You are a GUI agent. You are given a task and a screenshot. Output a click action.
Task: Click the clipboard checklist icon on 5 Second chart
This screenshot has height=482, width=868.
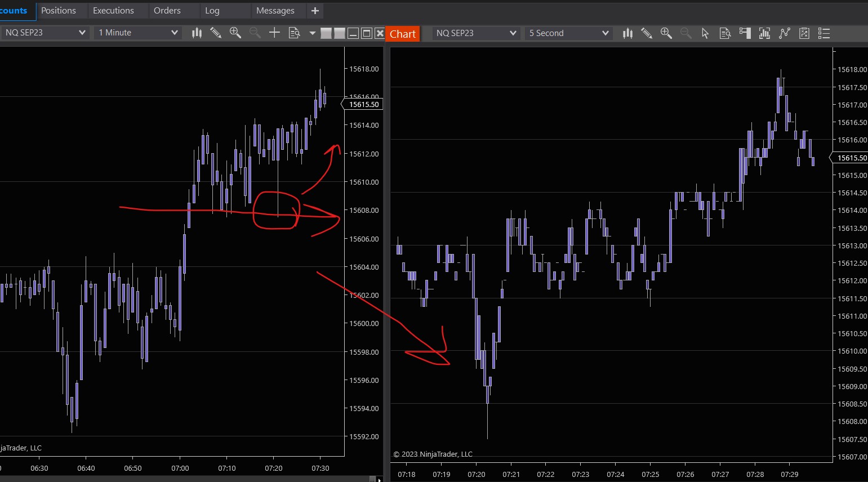tap(804, 34)
